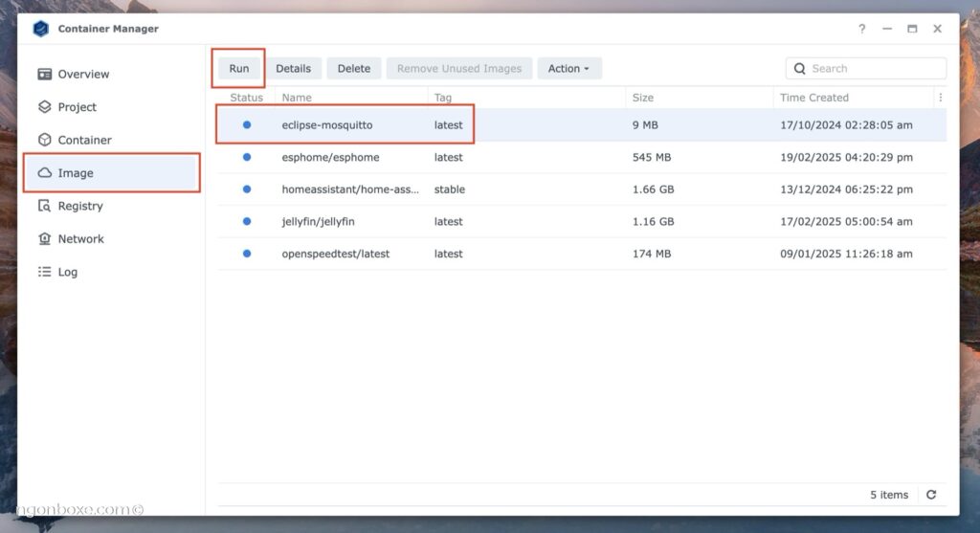
Task: Select the openspeedtest/latest image name
Action: [336, 254]
